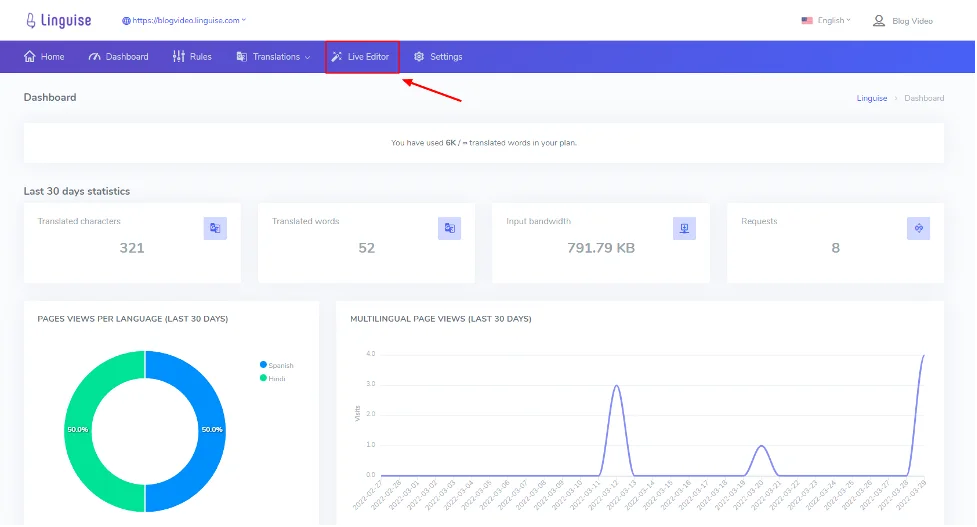Expand the blogvideo.linguise.com domain dropdown
The image size is (977, 527).
(184, 20)
